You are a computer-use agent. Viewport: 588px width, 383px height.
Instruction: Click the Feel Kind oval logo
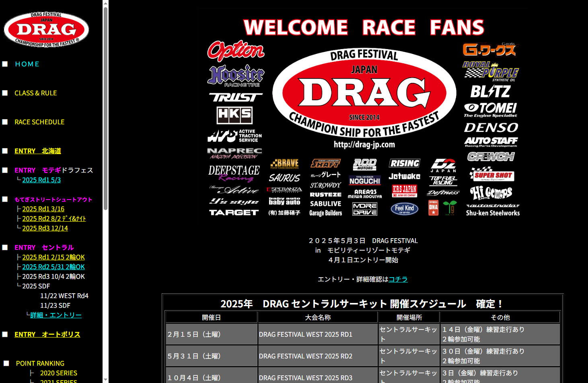click(x=405, y=208)
